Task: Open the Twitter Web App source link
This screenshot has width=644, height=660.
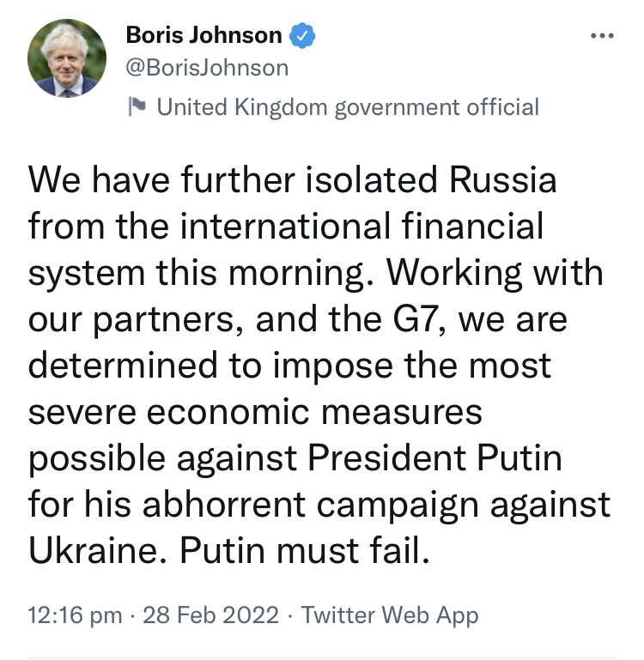Action: [391, 615]
